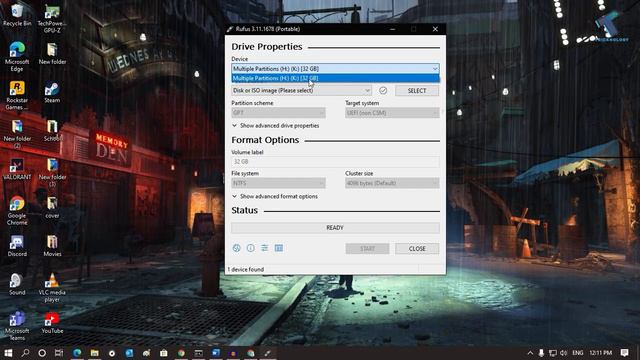Show the Rufus log icon
The width and height of the screenshot is (640, 360).
pyautogui.click(x=279, y=248)
